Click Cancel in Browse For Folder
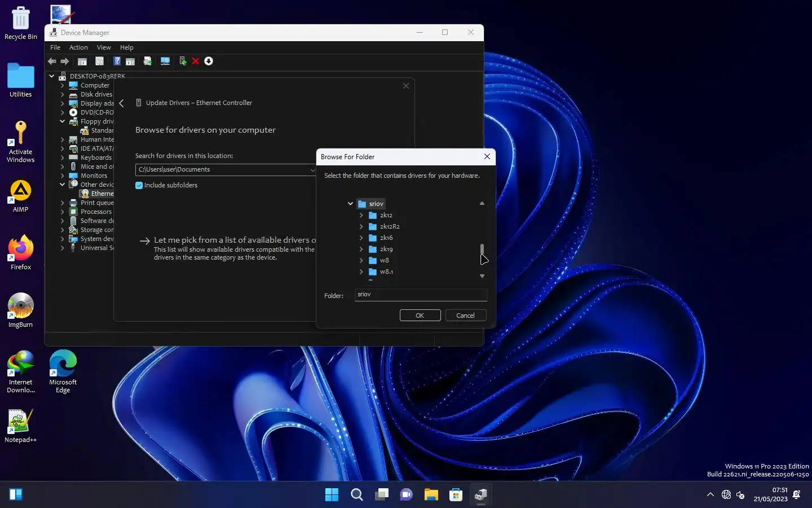Image resolution: width=812 pixels, height=508 pixels. 466,316
